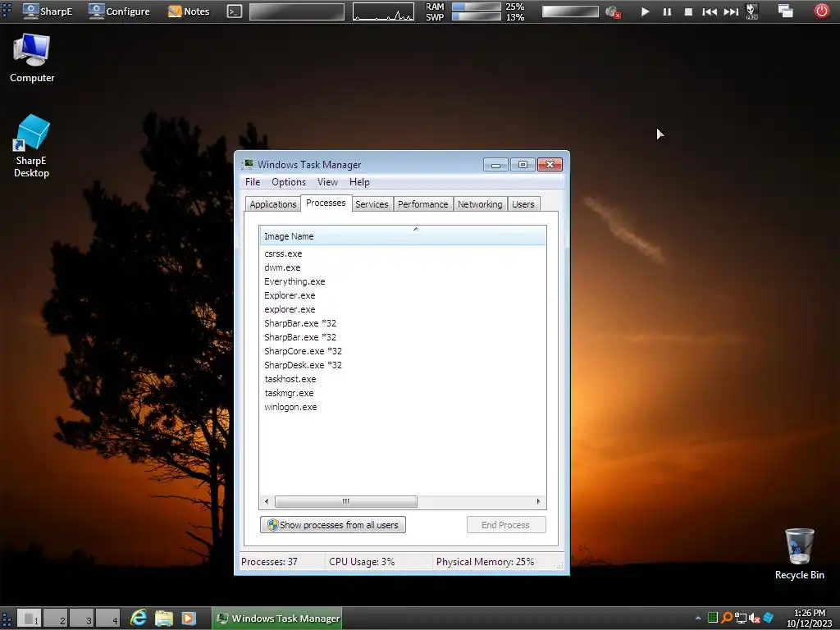Screen dimensions: 840x630
Task: Open the file explorer folder taskbar icon
Action: pos(164,619)
